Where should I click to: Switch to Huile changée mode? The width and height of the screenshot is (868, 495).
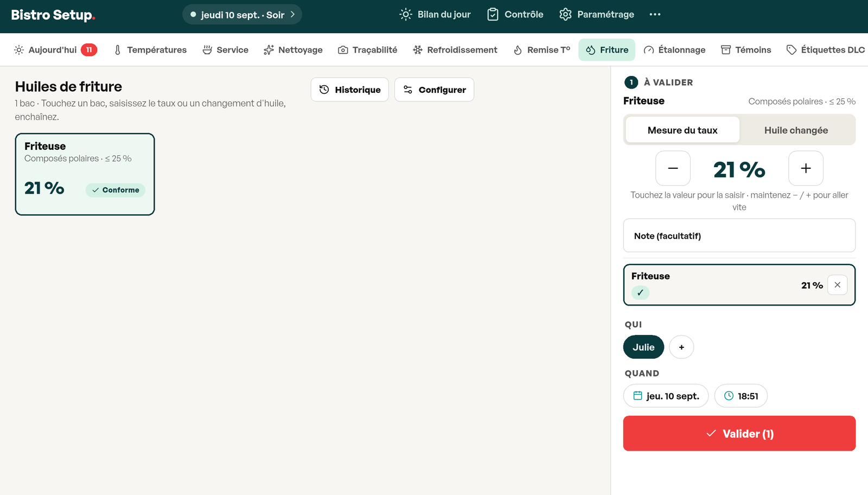tap(796, 130)
